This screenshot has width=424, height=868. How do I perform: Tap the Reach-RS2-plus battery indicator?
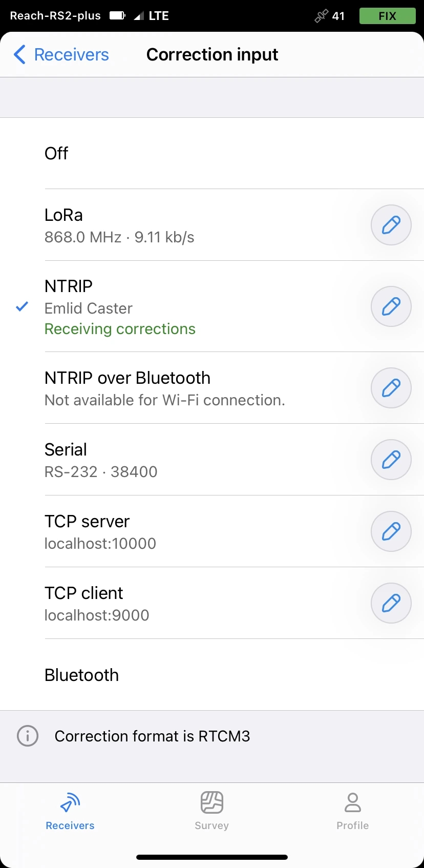click(x=117, y=16)
